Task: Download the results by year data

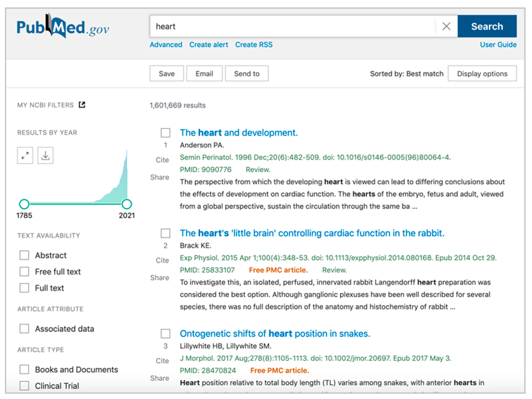Action: pos(45,155)
